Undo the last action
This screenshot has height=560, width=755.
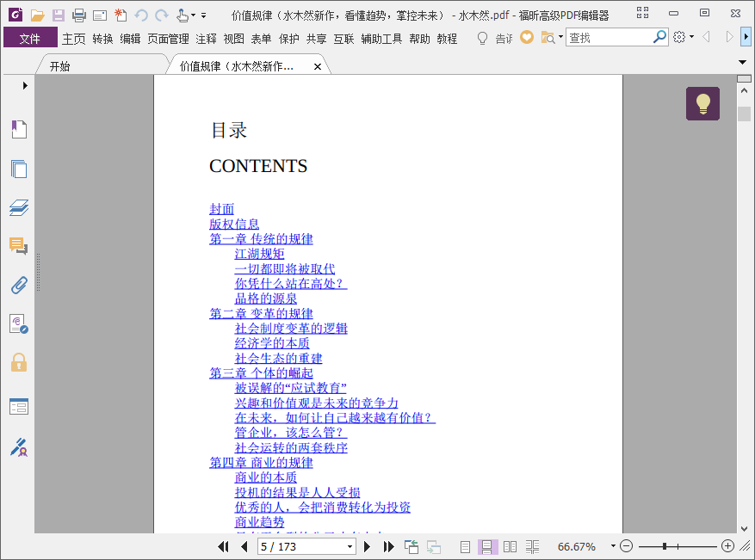pyautogui.click(x=141, y=15)
